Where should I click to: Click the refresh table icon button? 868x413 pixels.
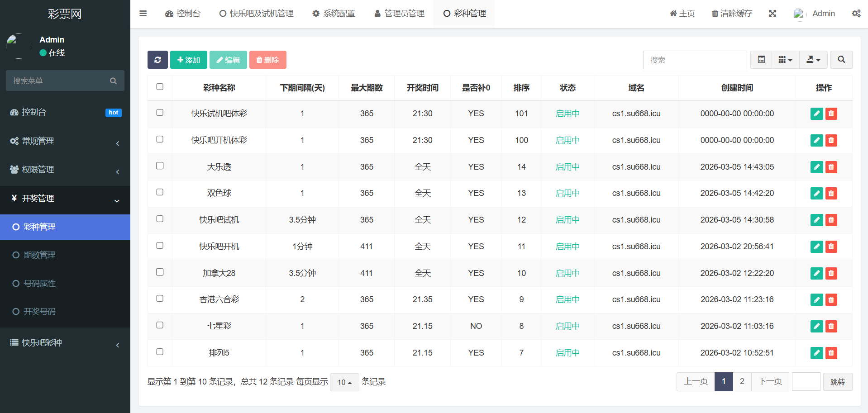pos(157,60)
